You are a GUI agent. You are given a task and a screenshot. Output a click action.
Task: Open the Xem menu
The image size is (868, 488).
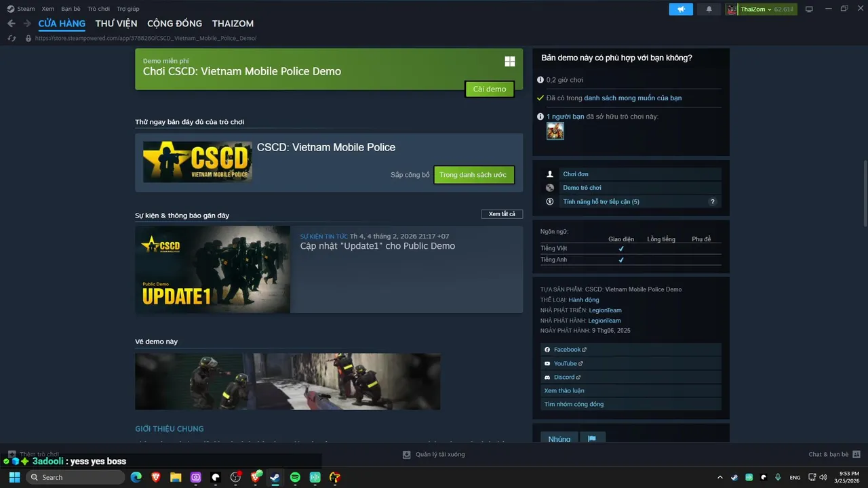[47, 9]
